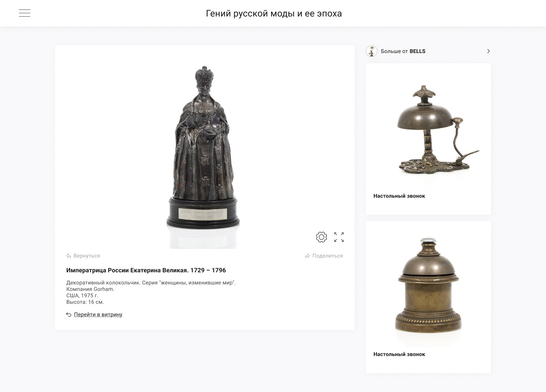This screenshot has height=392, width=546.
Task: Click Настольный звонок caption under cylindrical bell
Action: click(x=399, y=354)
